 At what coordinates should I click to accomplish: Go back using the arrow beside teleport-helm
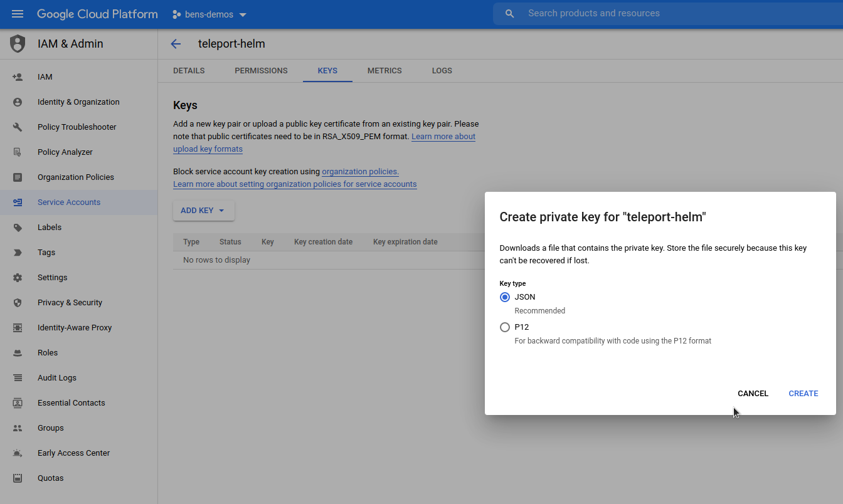click(x=176, y=43)
